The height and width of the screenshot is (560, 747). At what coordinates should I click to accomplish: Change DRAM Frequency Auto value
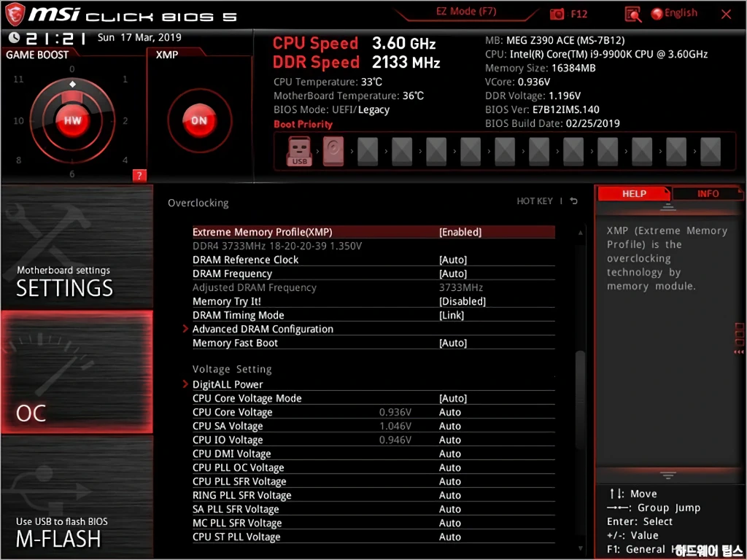coord(452,273)
